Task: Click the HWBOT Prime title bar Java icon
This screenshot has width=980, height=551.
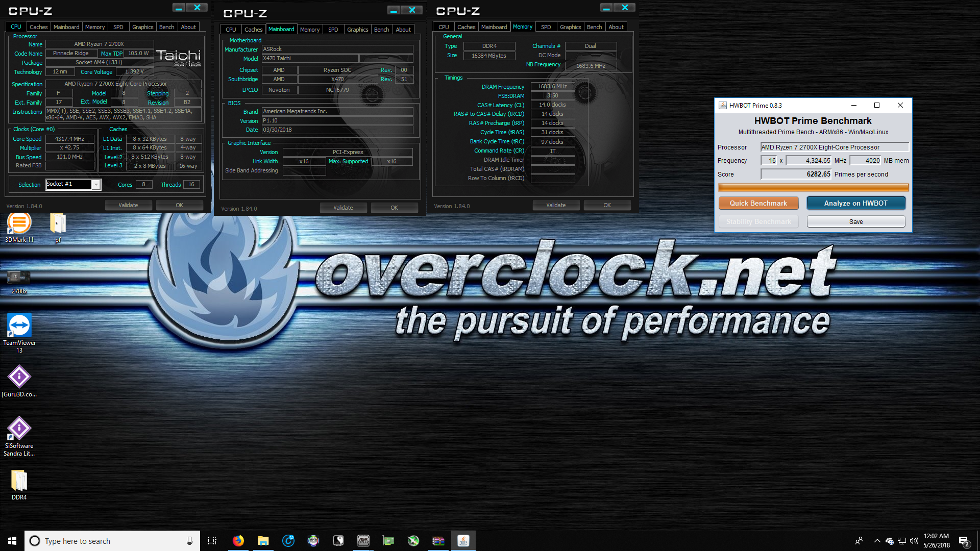Action: click(x=722, y=106)
